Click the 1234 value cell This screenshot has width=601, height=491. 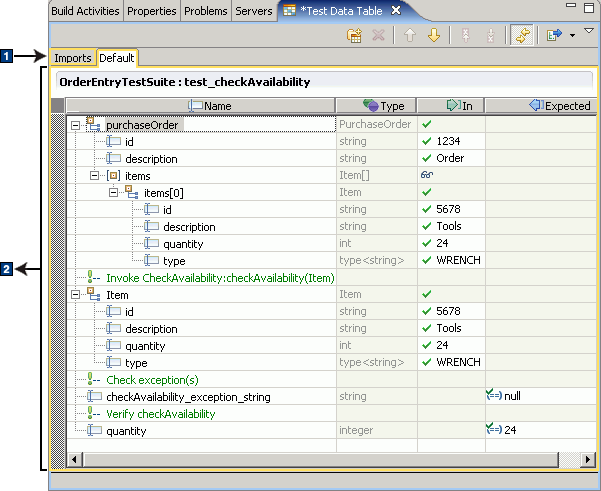(451, 141)
